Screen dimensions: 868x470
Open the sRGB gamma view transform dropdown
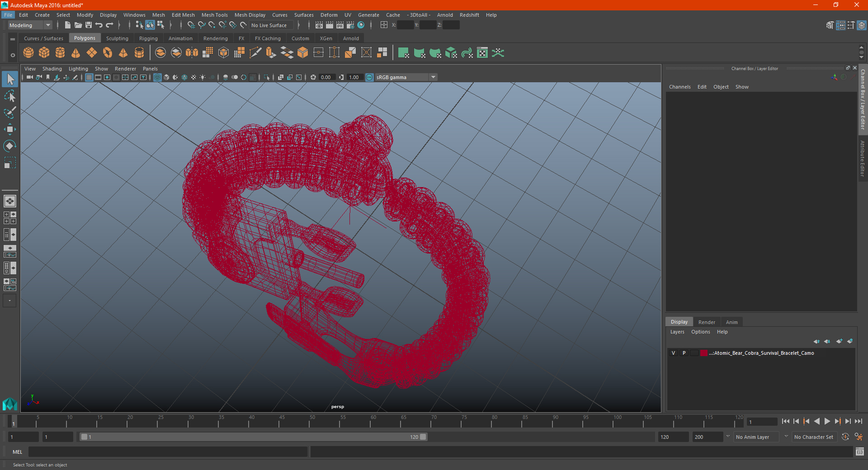(x=406, y=77)
